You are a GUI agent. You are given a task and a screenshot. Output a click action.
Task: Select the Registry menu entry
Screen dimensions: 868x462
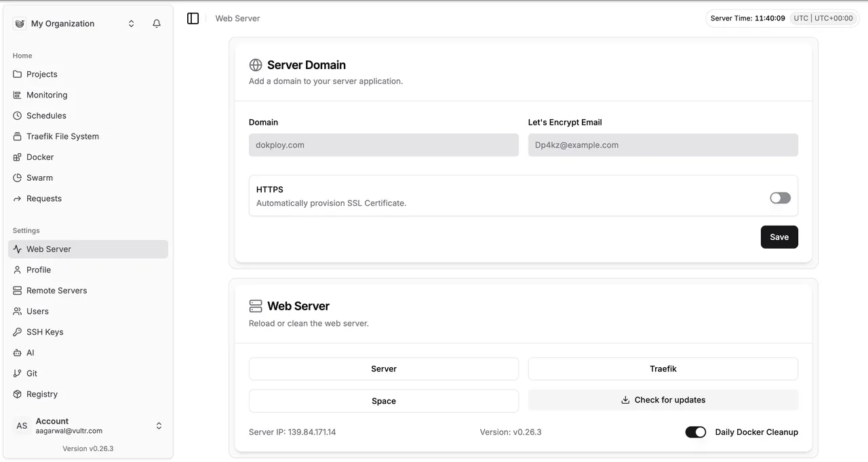(88, 394)
